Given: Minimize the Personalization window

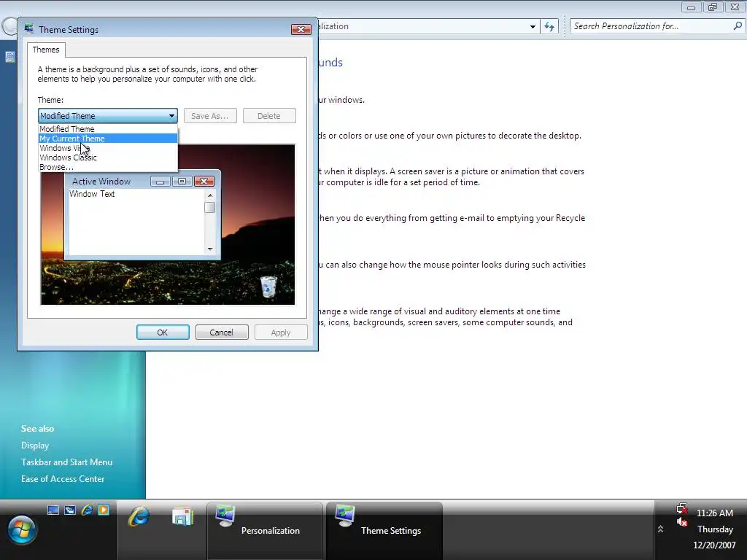Looking at the screenshot, I should point(692,7).
